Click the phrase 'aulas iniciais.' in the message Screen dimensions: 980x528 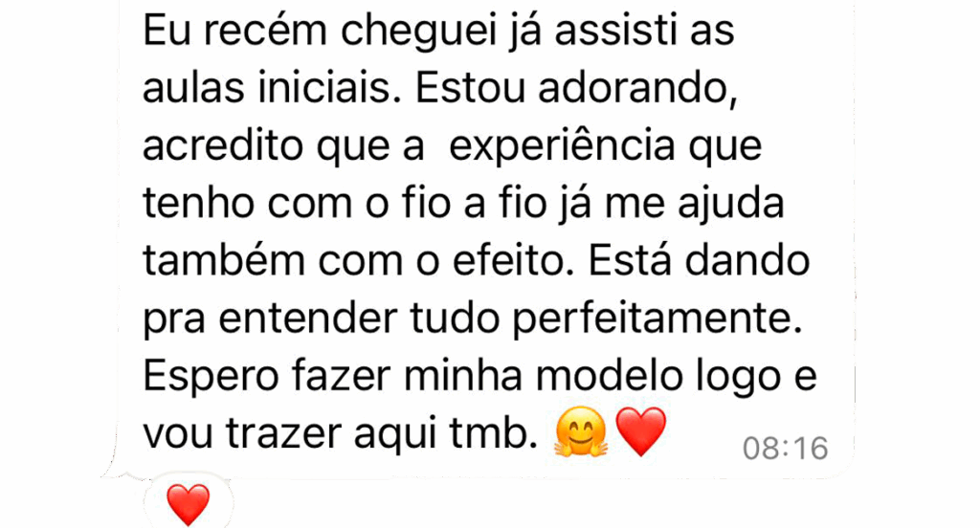point(272,89)
